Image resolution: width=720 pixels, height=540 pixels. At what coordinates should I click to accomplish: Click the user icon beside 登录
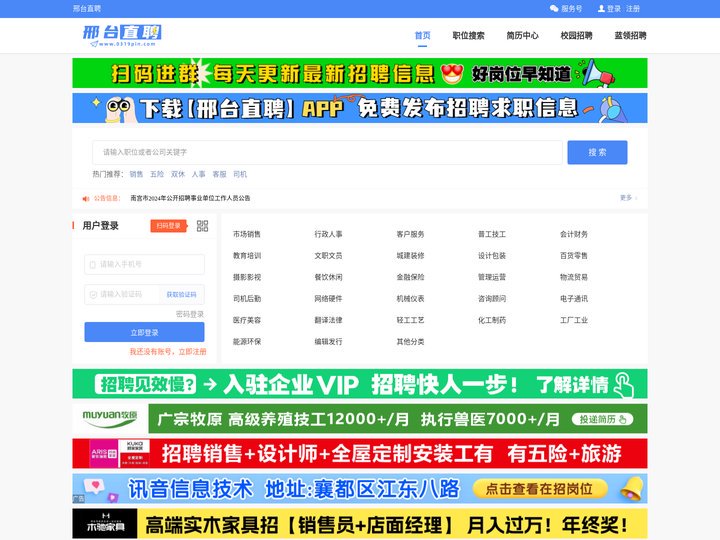(601, 9)
